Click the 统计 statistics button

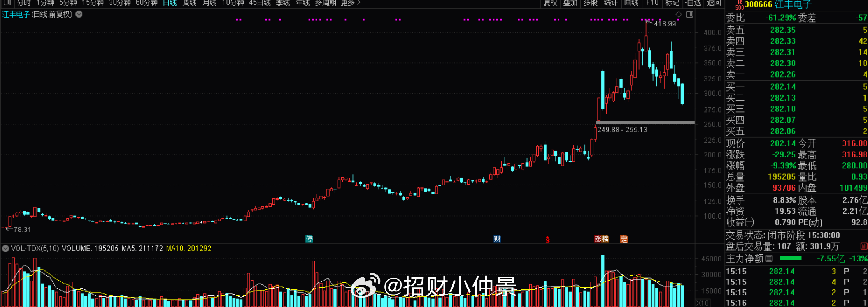pos(610,3)
